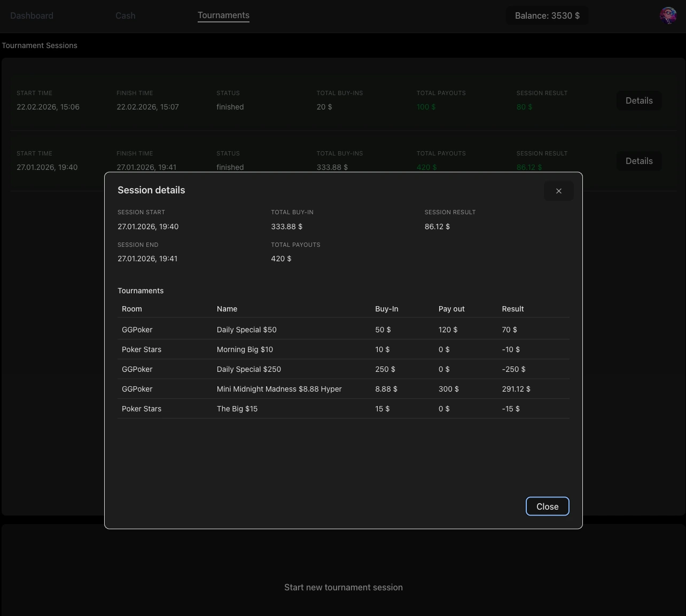Screen dimensions: 686x616
Task: Click the green 100 $ total payouts value
Action: (426, 107)
